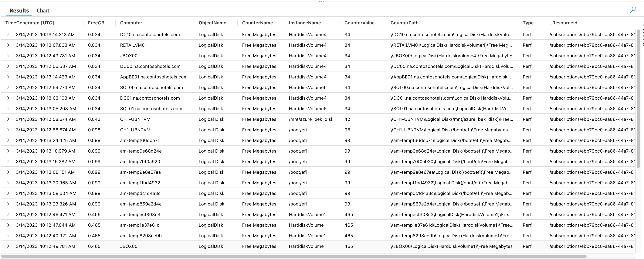
Task: Select Perf type in the RETAILVM01 row
Action: 527,45
